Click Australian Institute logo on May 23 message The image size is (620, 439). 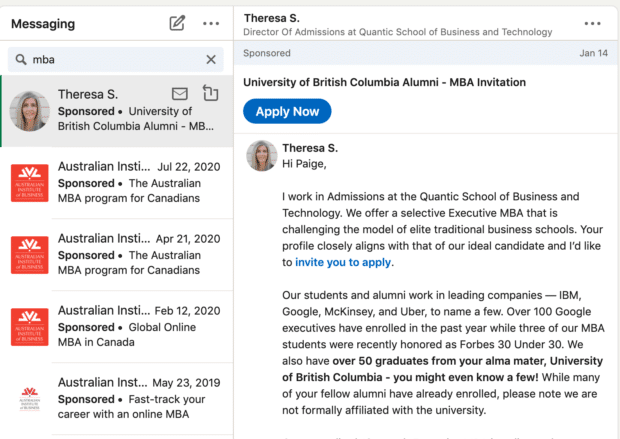30,399
